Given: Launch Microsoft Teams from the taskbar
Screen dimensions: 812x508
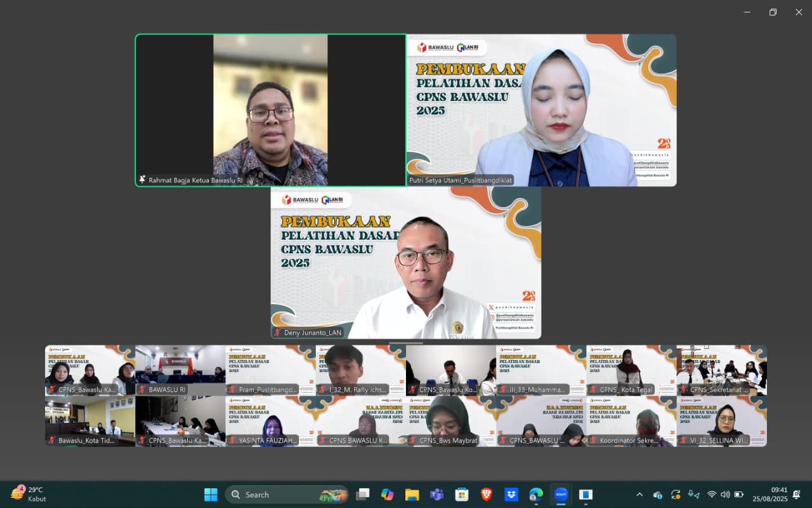Looking at the screenshot, I should point(436,494).
